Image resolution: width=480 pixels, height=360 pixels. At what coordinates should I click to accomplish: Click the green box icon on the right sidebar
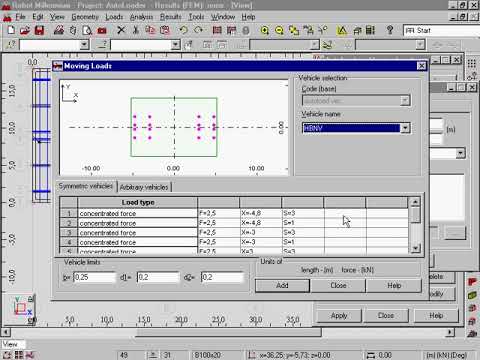472,295
